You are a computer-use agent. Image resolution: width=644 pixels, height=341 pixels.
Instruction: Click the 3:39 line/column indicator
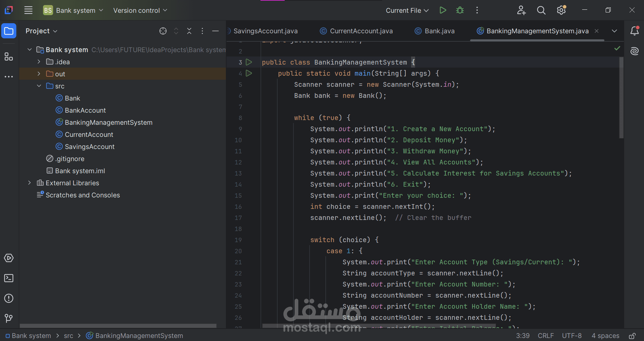pos(523,336)
